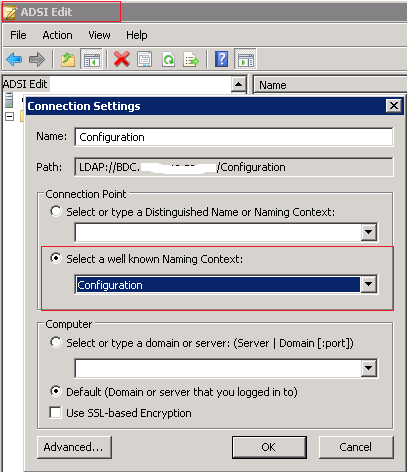Click the Name text field containing Configuration

(x=234, y=137)
